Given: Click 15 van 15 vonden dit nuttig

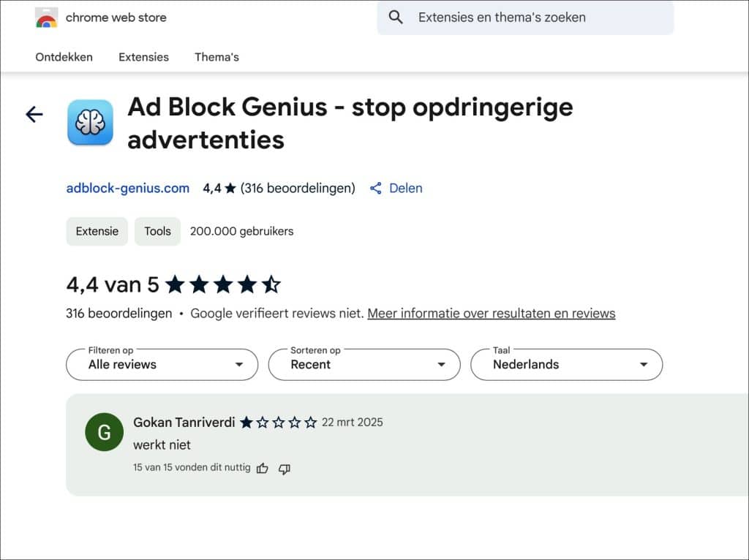Looking at the screenshot, I should coord(192,467).
